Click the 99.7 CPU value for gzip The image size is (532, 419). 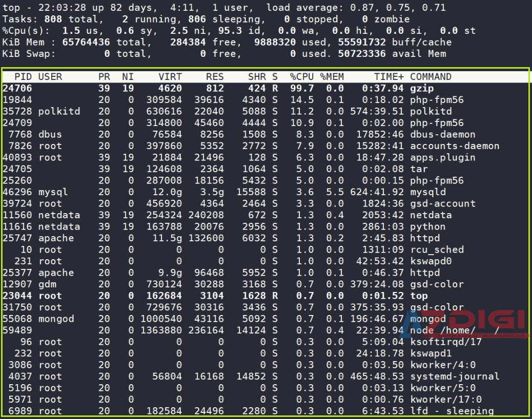pos(302,88)
